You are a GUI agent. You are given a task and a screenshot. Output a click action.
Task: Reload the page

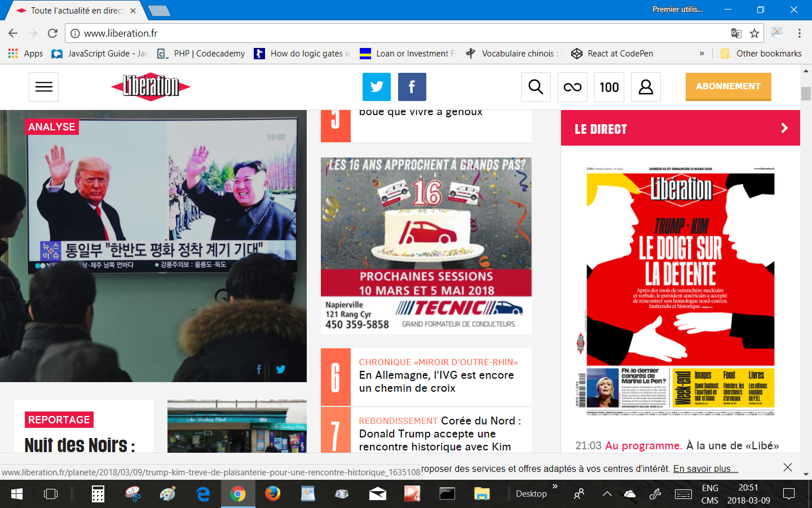coord(52,33)
